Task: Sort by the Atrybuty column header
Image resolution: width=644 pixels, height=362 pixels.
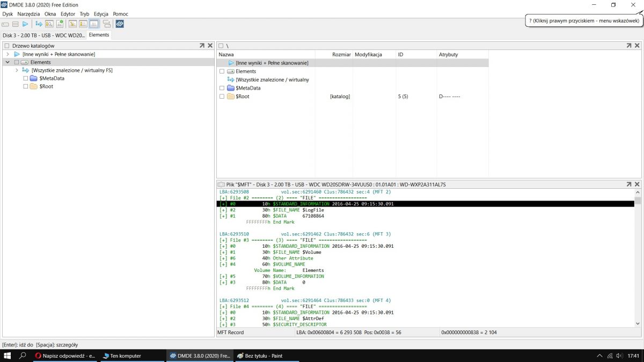Action: click(463, 55)
